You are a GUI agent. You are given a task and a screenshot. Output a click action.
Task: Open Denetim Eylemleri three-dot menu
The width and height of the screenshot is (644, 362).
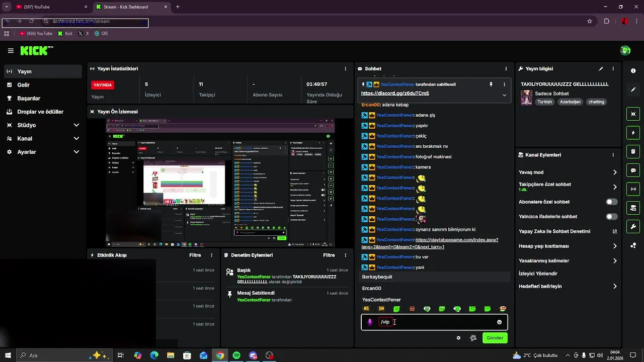click(x=346, y=255)
